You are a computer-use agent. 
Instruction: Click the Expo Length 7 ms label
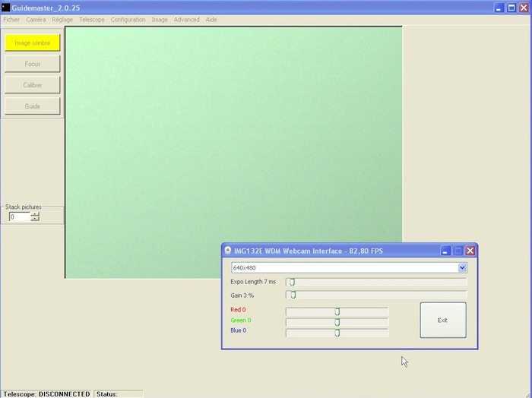coord(253,282)
